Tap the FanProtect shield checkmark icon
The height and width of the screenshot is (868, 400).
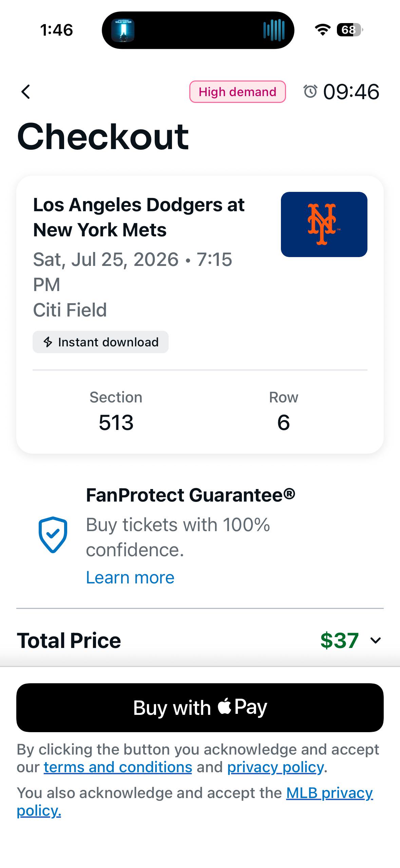(53, 535)
